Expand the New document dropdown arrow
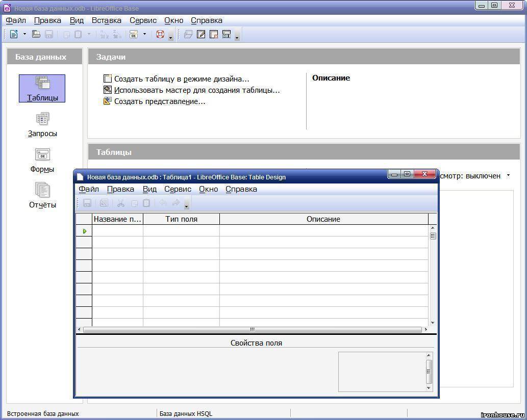 click(x=24, y=34)
